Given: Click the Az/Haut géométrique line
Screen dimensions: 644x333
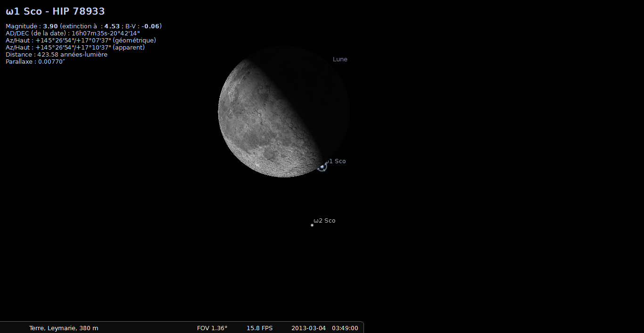Looking at the screenshot, I should coord(81,41).
